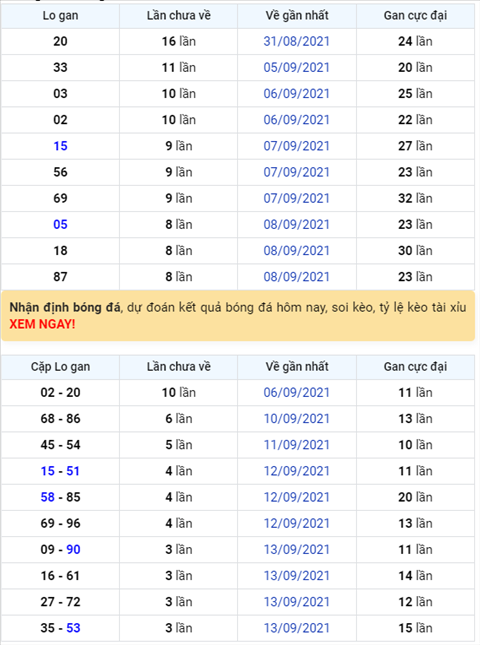Image resolution: width=480 pixels, height=645 pixels.
Task: Open date 07/09/2021 in row 56
Action: tap(297, 172)
